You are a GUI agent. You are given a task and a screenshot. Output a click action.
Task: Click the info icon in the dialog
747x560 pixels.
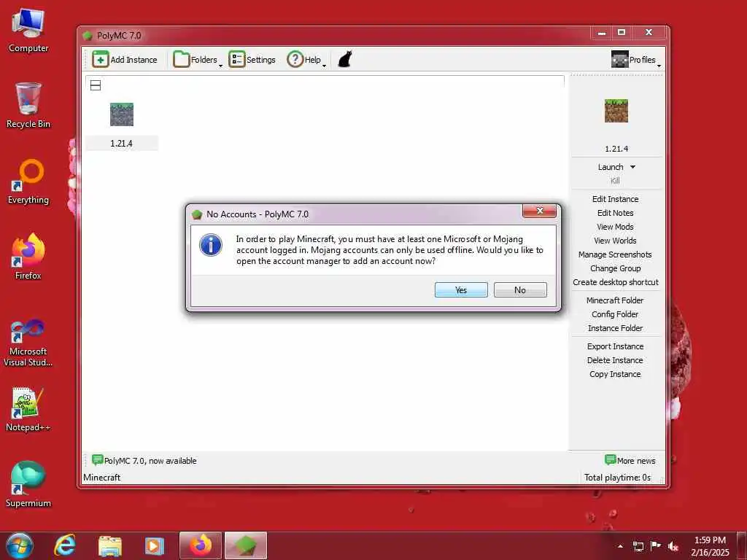pos(211,245)
